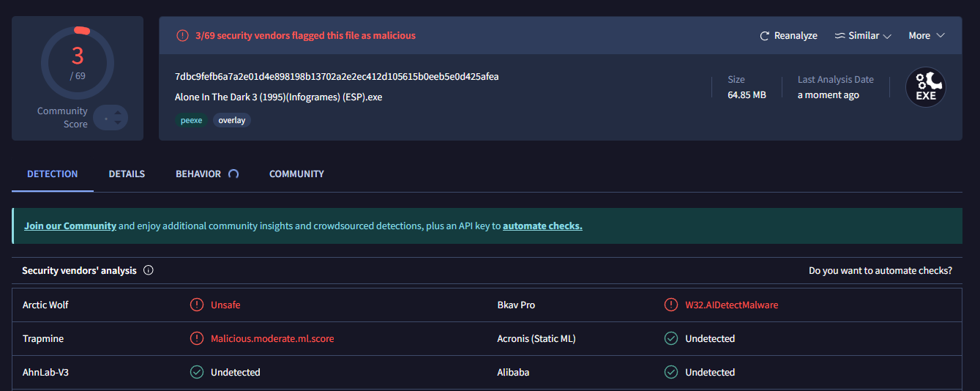Image resolution: width=980 pixels, height=391 pixels.
Task: Switch to the COMMUNITY tab
Action: click(296, 174)
